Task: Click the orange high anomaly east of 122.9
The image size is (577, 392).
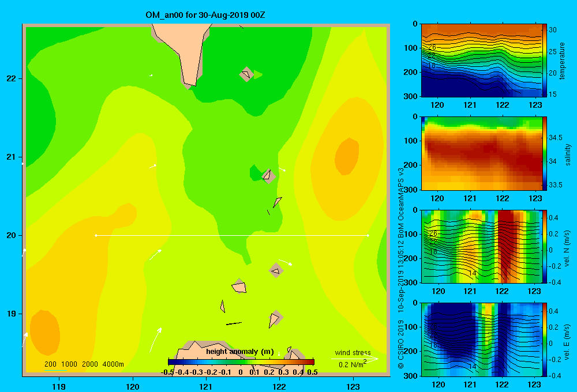Action: coord(347,156)
